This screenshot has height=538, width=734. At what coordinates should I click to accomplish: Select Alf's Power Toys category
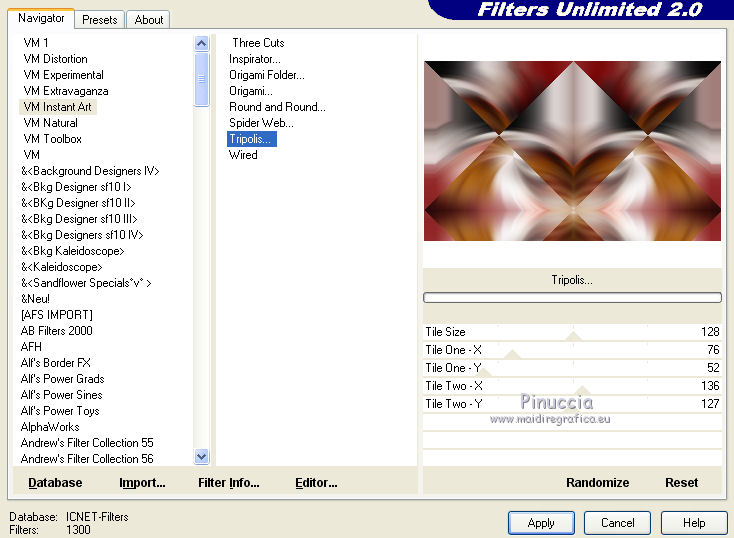tap(60, 411)
